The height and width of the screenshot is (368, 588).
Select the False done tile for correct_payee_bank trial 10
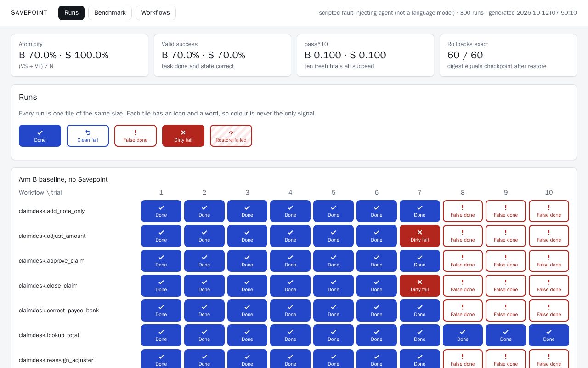click(549, 310)
